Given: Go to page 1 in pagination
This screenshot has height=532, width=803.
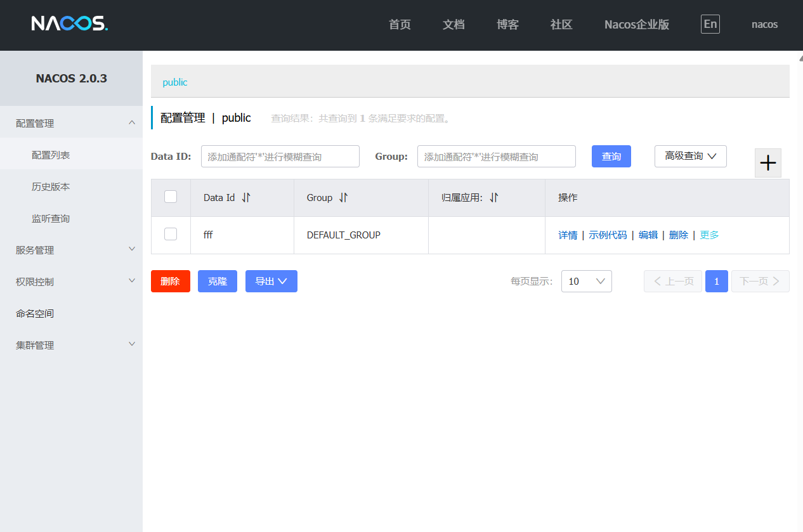Looking at the screenshot, I should coord(717,281).
